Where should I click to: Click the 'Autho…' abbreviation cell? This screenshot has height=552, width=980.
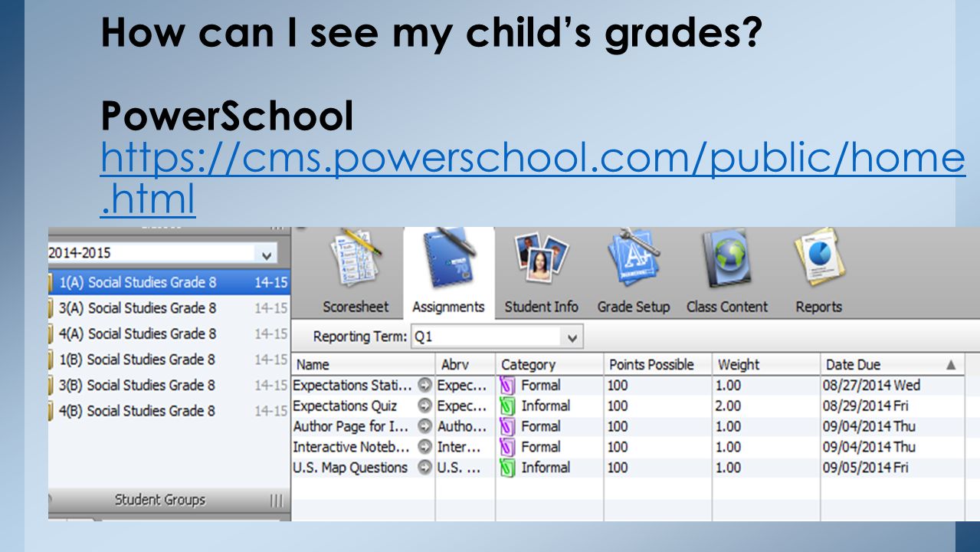[461, 426]
